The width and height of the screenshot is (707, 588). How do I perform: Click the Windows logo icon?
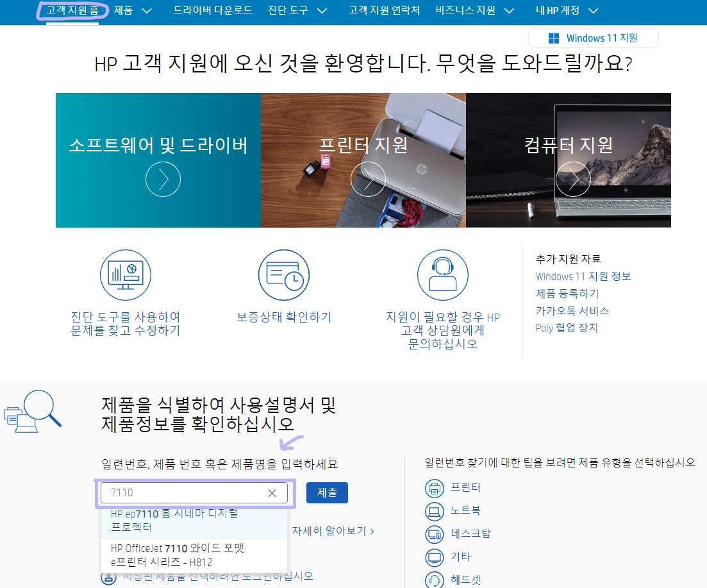[x=554, y=38]
